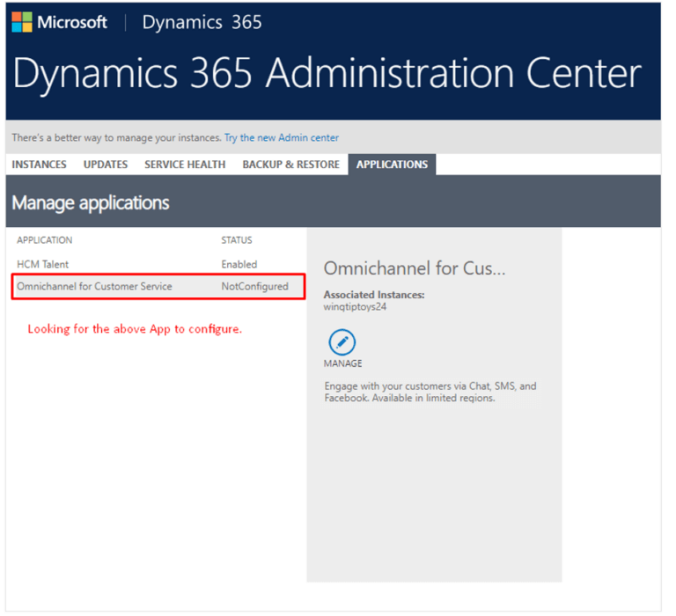The height and width of the screenshot is (616, 676).
Task: Click the STATUS column header
Action: click(x=237, y=240)
